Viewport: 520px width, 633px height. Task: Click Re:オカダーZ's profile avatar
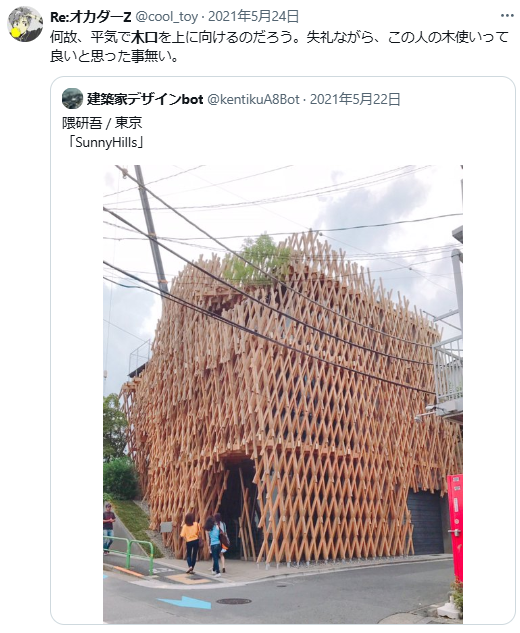point(25,24)
